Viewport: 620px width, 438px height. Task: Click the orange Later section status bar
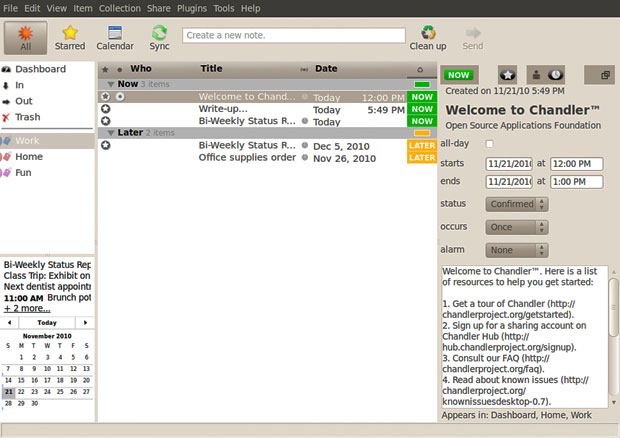point(422,133)
